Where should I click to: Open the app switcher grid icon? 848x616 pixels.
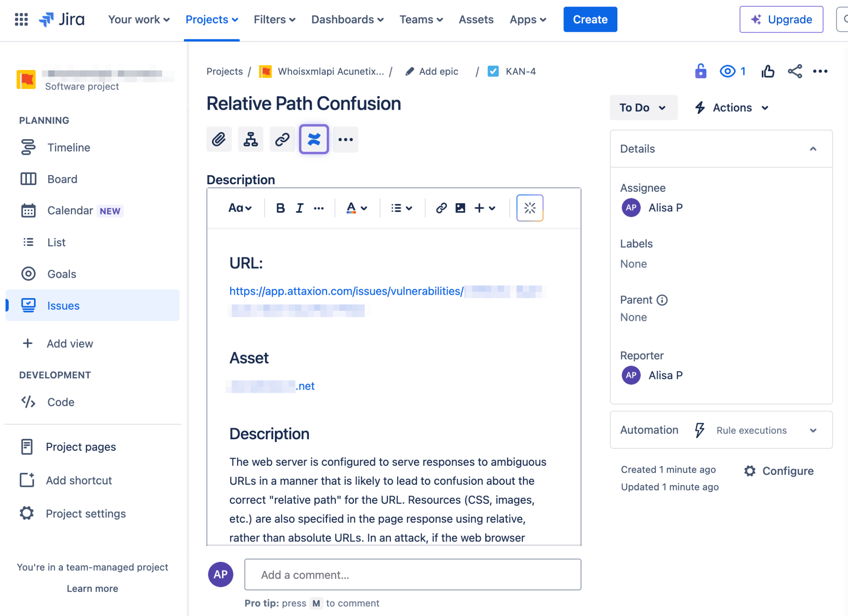pyautogui.click(x=21, y=19)
